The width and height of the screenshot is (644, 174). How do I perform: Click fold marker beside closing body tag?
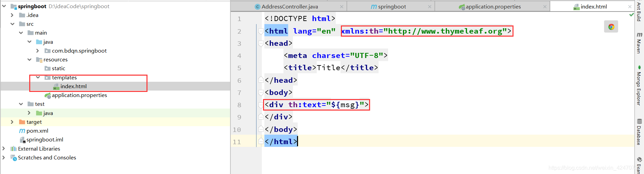[261, 129]
